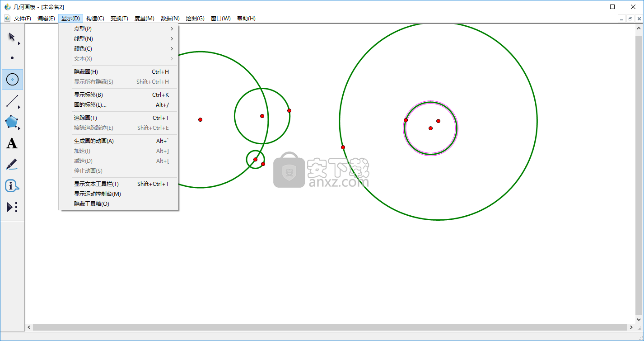Select the Compass circle tool
The height and width of the screenshot is (341, 644).
point(12,80)
